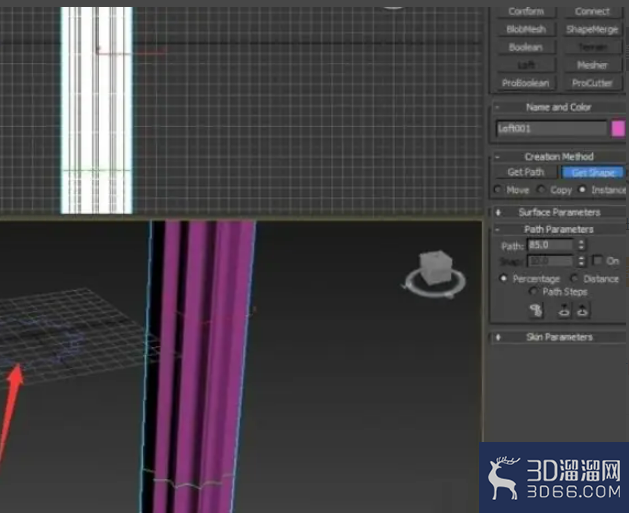This screenshot has width=629, height=513.
Task: Click the ProCutter button
Action: 592,83
